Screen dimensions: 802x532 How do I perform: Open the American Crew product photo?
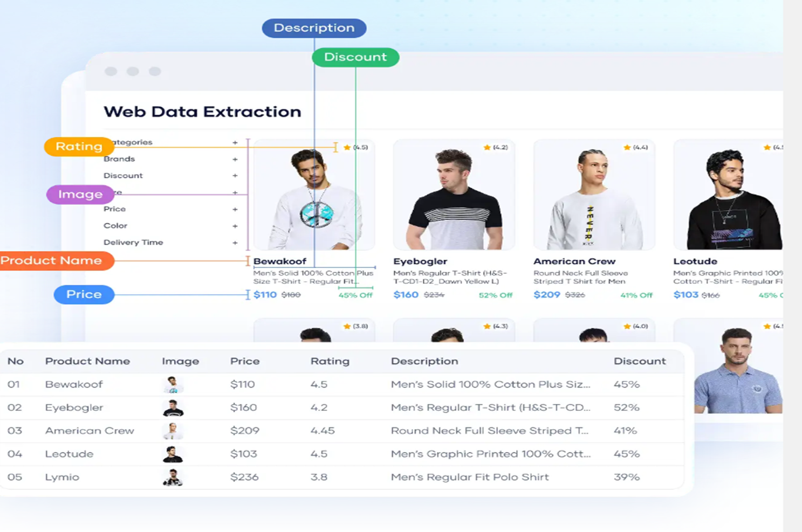tap(594, 195)
